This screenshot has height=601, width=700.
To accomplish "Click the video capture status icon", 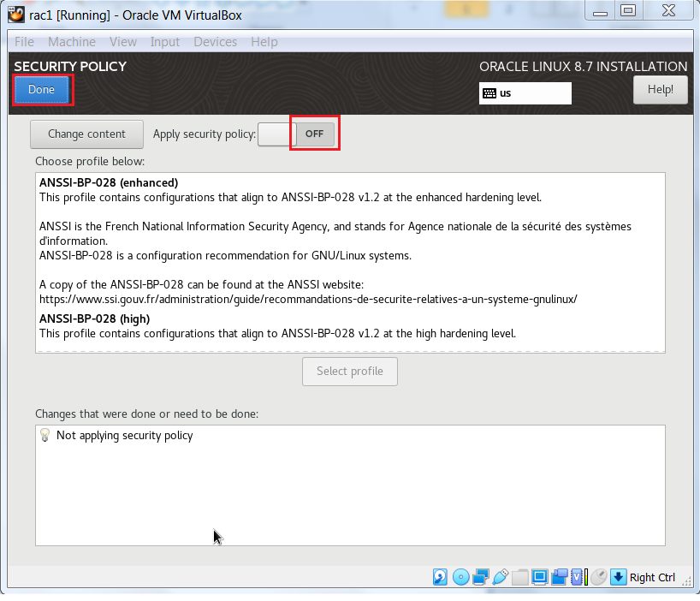I will pyautogui.click(x=560, y=577).
